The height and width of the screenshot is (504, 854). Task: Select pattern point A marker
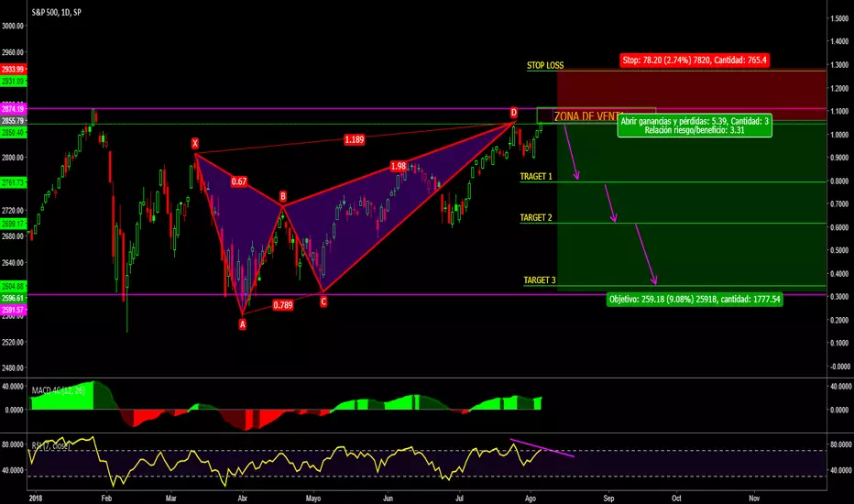(243, 324)
